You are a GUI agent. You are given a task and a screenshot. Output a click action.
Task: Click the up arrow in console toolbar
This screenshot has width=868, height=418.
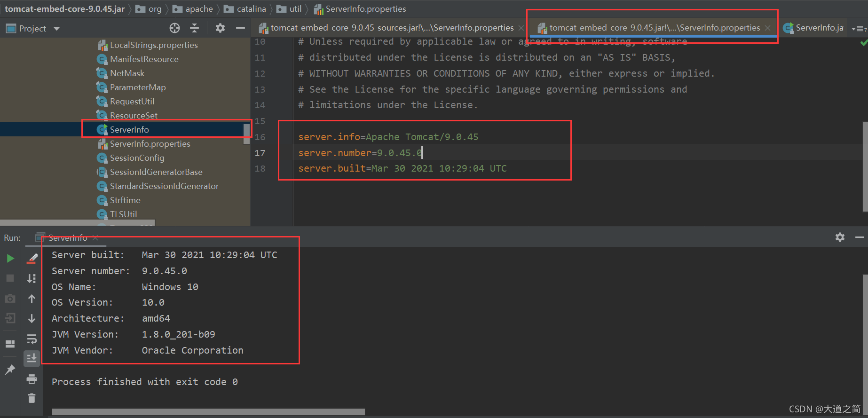coord(32,299)
